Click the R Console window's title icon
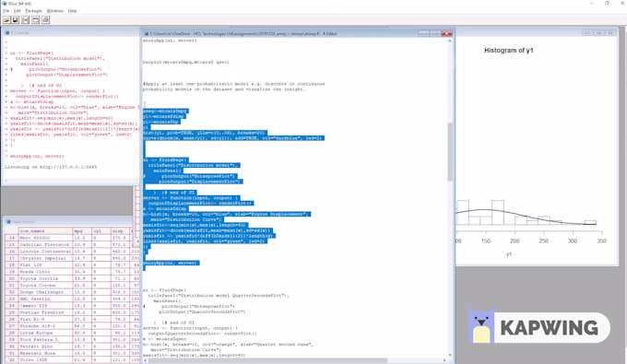Viewport: 627px width, 364px height. click(x=7, y=33)
